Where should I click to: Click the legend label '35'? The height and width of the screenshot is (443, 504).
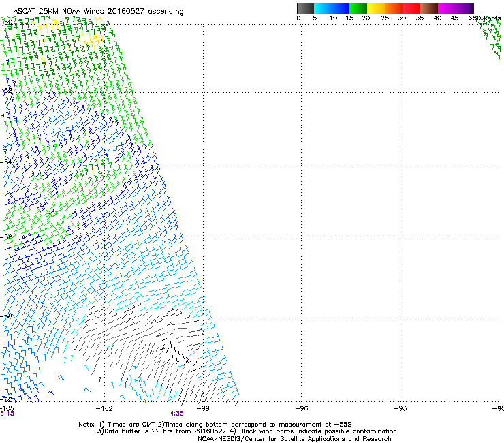click(420, 18)
